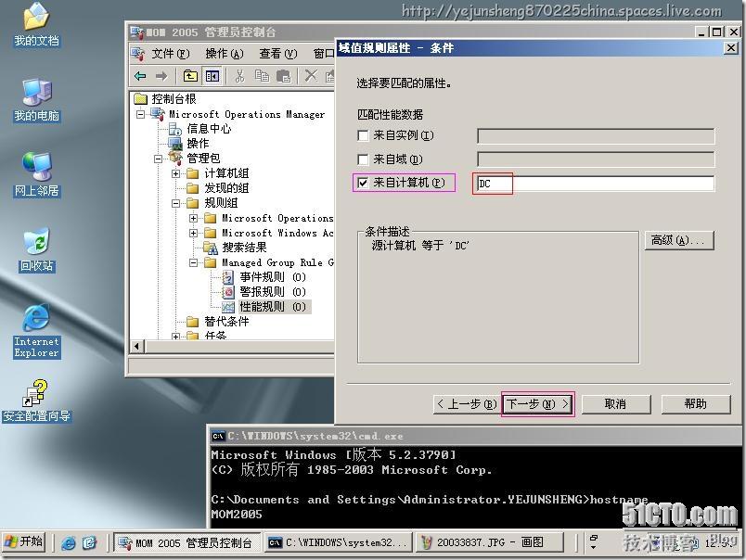Click the Copy toolbar icon
The image size is (746, 560).
pyautogui.click(x=262, y=76)
